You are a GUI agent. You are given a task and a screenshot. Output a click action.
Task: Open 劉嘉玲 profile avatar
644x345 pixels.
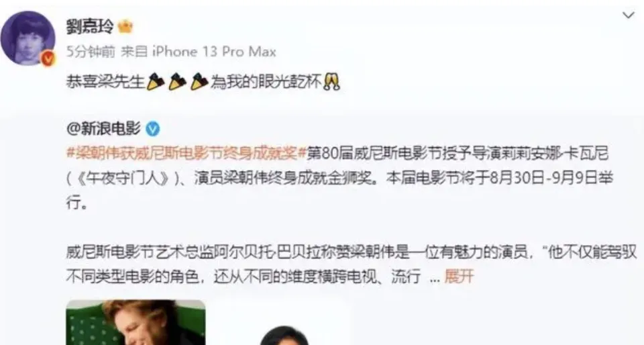pos(28,38)
